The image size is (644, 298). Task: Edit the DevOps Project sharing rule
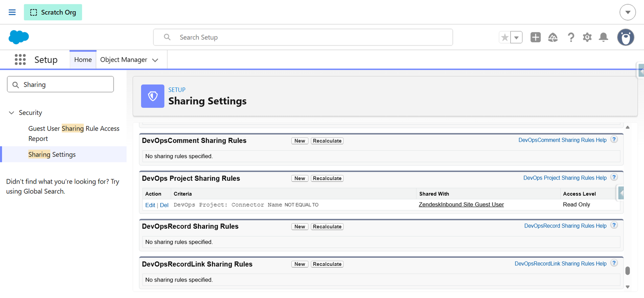pyautogui.click(x=150, y=205)
